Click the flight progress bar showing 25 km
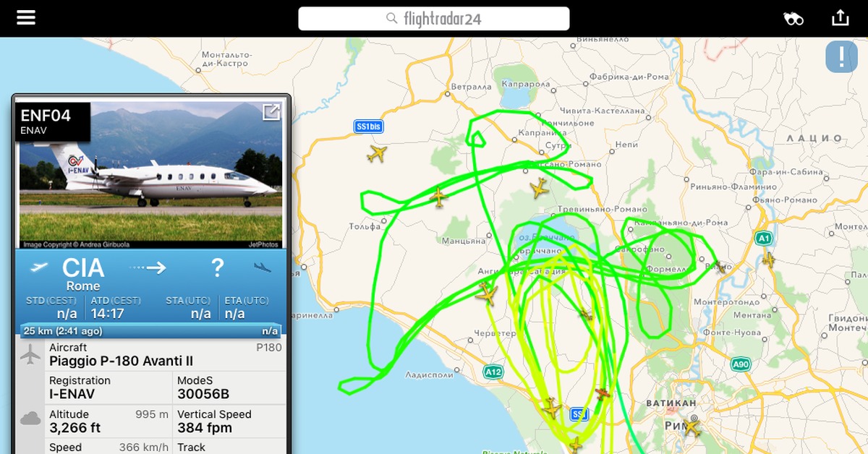The image size is (868, 454). 150,331
